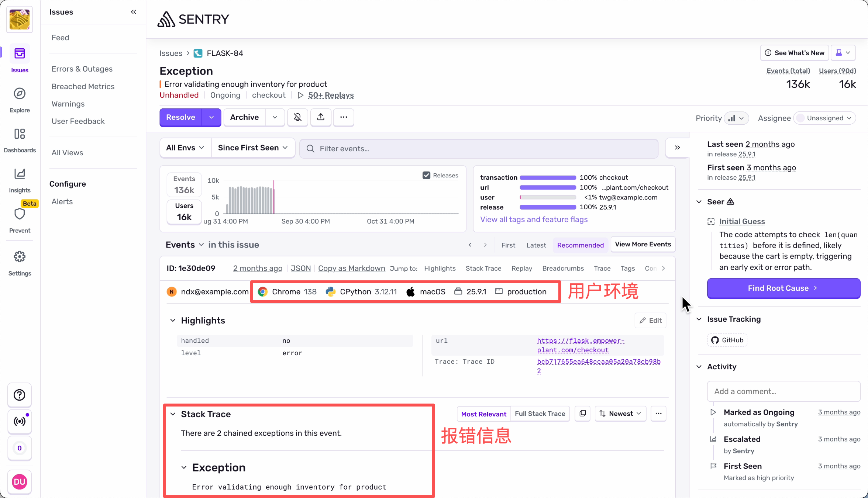Screen dimensions: 868x498
Task: Open Errors & Outages menu item
Action: coord(82,69)
